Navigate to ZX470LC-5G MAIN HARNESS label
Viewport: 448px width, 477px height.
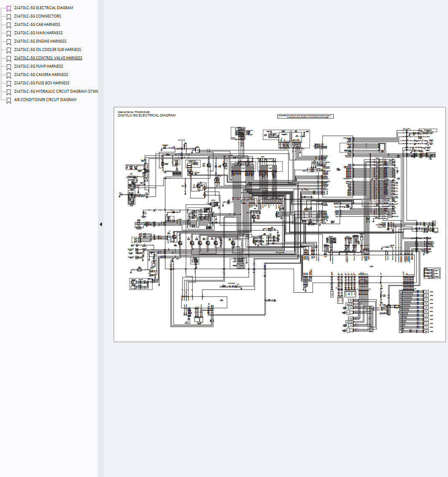(38, 33)
